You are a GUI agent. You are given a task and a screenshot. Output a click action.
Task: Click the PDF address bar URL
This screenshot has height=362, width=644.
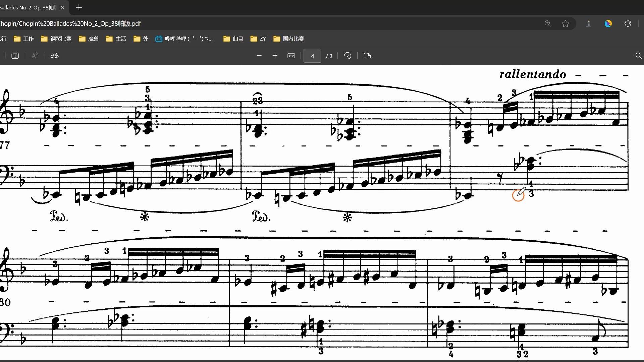(x=70, y=23)
